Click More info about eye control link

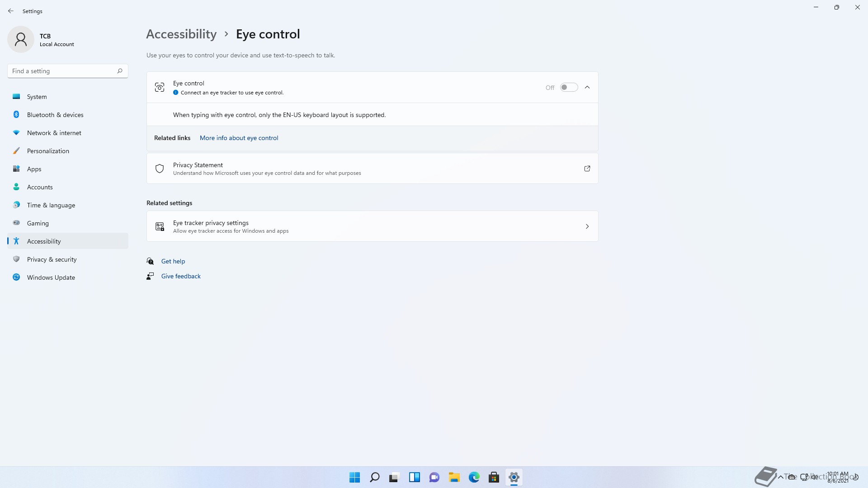click(x=239, y=138)
